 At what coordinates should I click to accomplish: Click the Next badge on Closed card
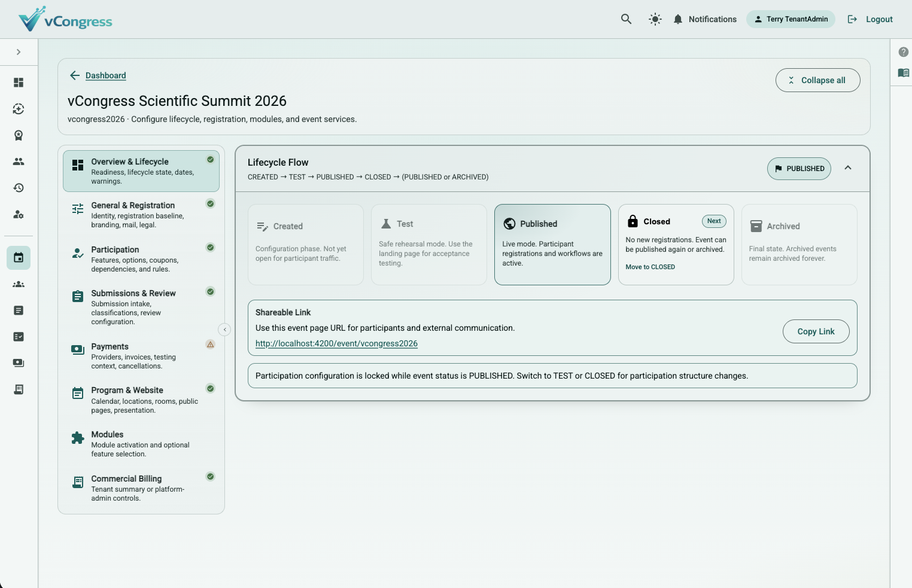pos(714,221)
